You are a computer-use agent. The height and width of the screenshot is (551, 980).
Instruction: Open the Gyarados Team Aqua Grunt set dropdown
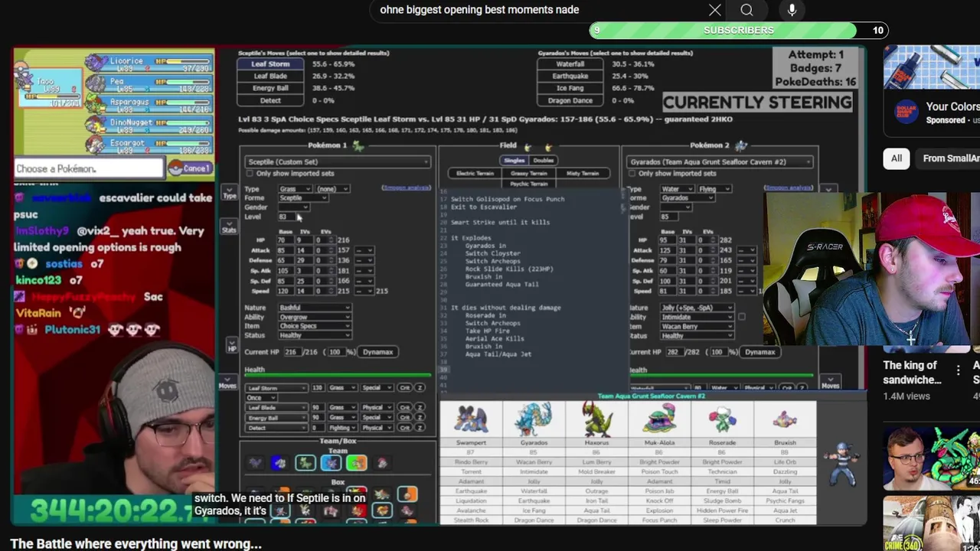click(x=720, y=161)
